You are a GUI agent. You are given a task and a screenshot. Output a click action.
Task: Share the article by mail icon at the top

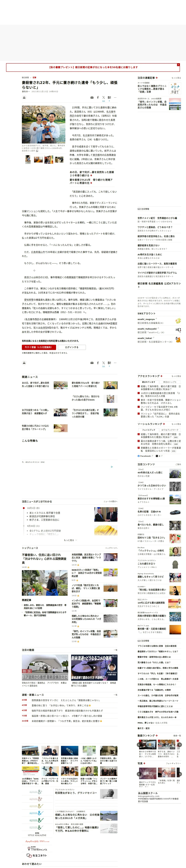click(x=92, y=98)
